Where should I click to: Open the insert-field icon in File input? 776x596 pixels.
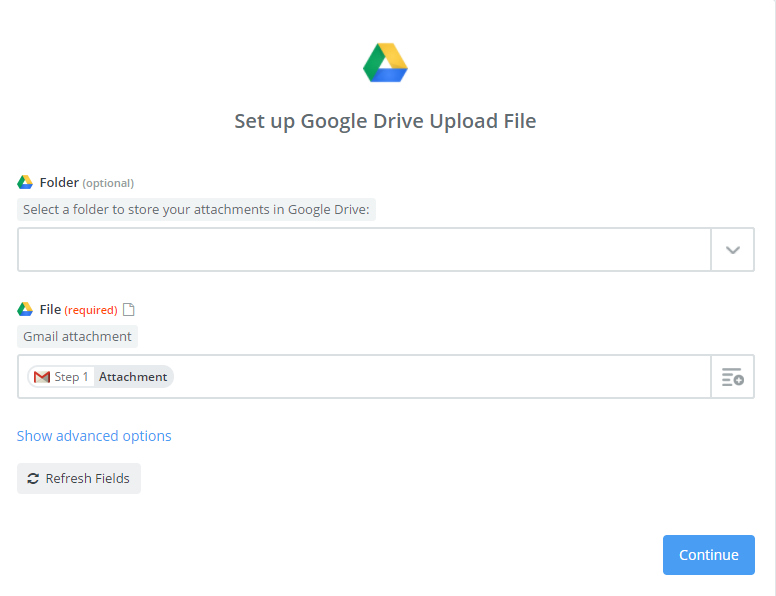732,377
